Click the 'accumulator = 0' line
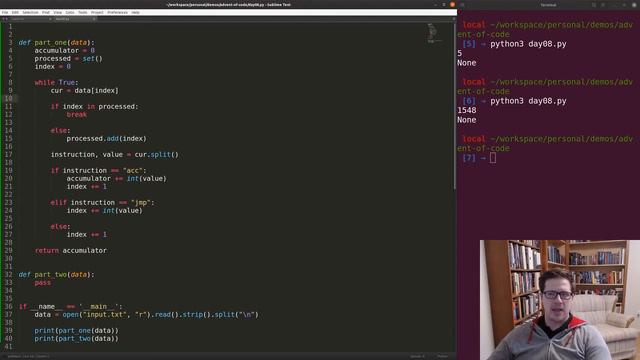The height and width of the screenshot is (360, 640). click(x=64, y=51)
